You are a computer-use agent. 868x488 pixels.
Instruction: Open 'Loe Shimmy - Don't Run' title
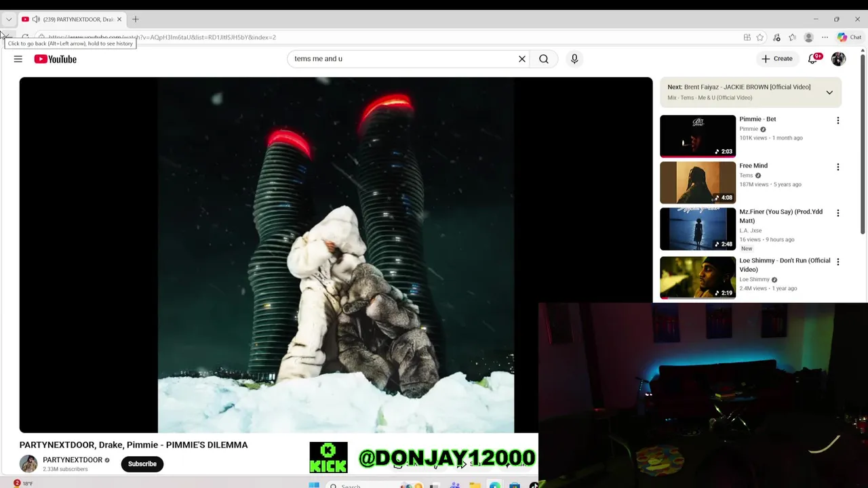tap(785, 265)
